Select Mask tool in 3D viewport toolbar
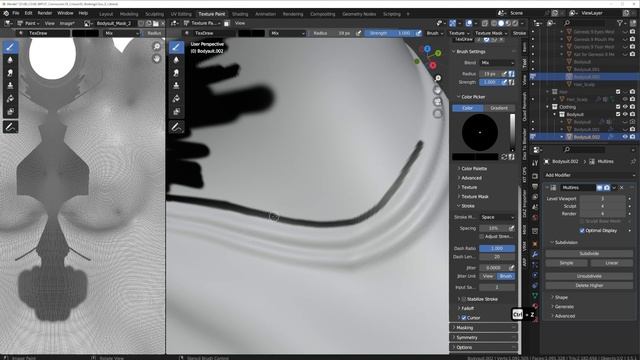640x360 pixels. click(x=176, y=111)
